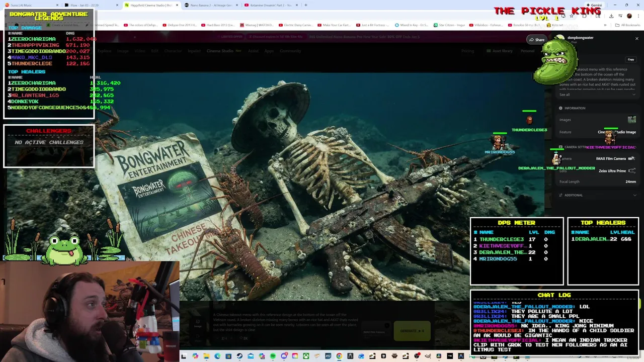The width and height of the screenshot is (644, 362).
Task: Select the Cinema Studio nav item
Action: coord(220,51)
